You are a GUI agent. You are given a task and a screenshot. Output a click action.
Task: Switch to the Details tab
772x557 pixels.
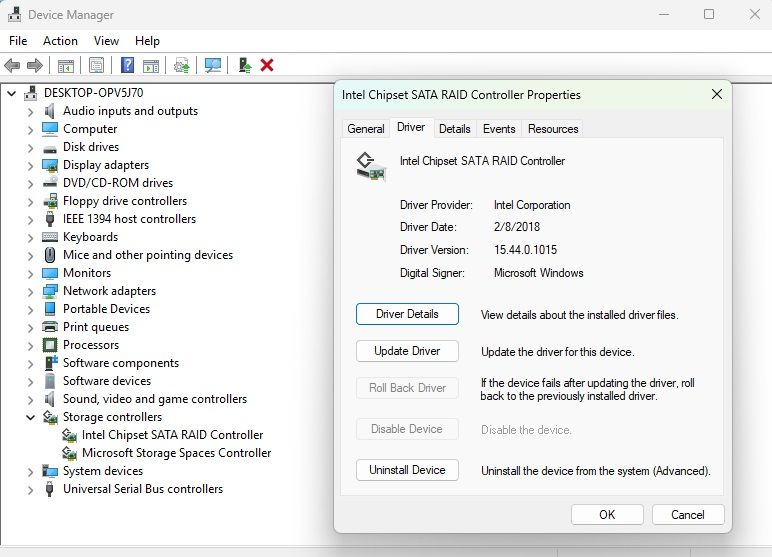[x=454, y=129]
